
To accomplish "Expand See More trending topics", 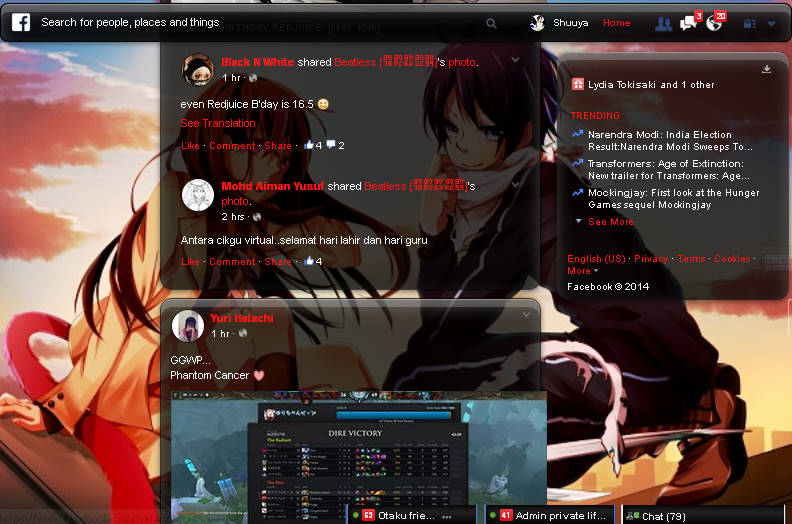I will tap(611, 221).
